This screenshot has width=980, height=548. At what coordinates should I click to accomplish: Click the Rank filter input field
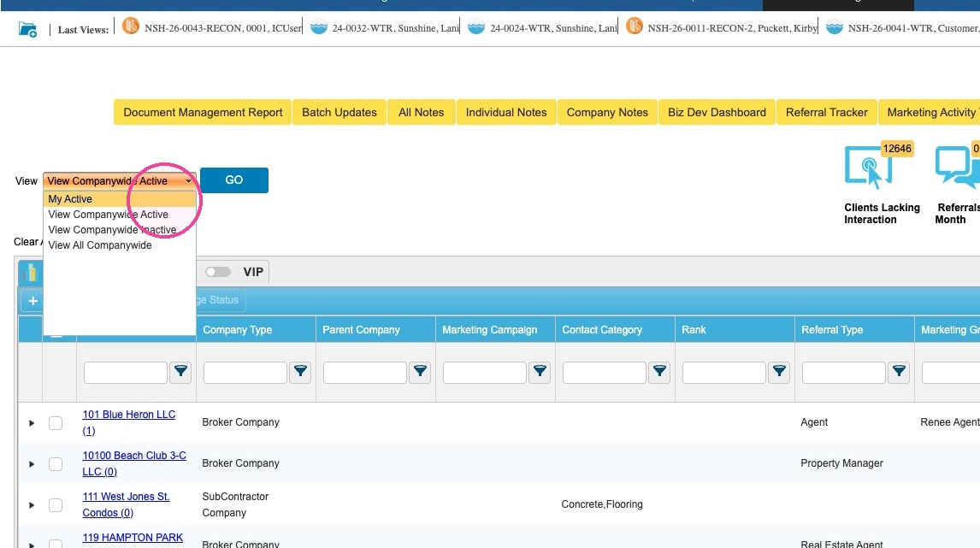723,373
